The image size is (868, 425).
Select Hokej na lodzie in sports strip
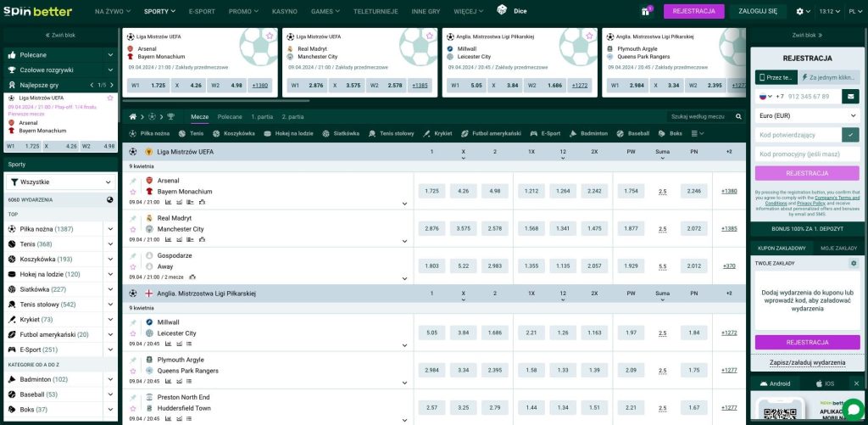[288, 133]
